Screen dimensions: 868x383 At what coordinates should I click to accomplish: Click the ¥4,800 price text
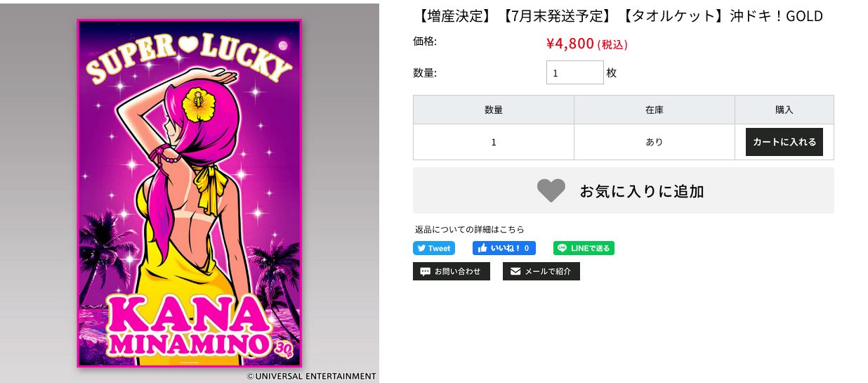(570, 44)
